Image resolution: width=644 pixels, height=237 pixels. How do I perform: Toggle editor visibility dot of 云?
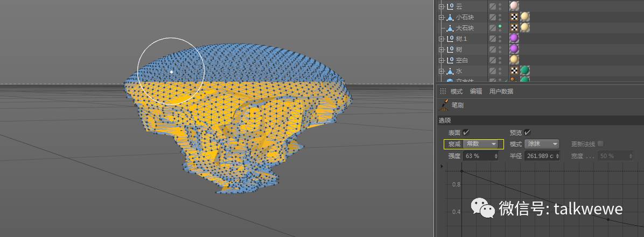coord(500,5)
